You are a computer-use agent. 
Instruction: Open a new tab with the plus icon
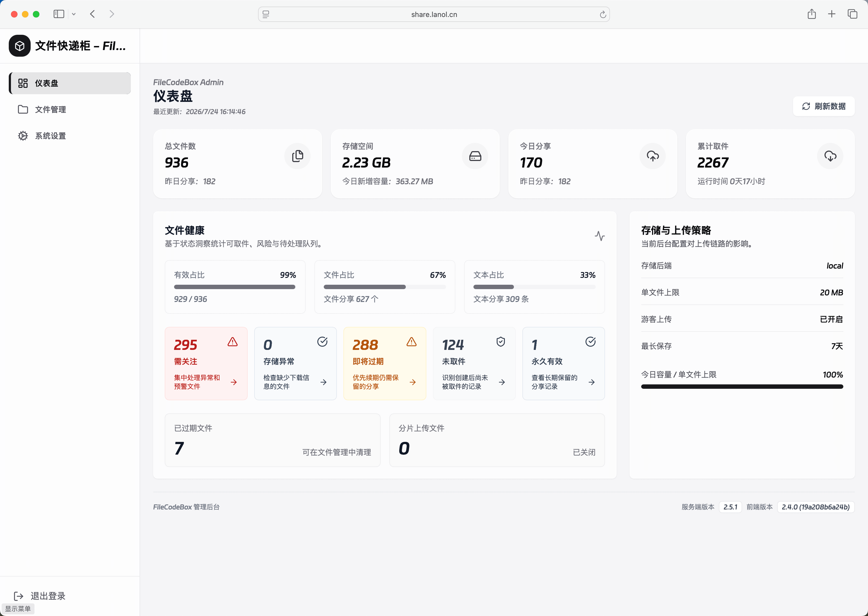(x=832, y=14)
